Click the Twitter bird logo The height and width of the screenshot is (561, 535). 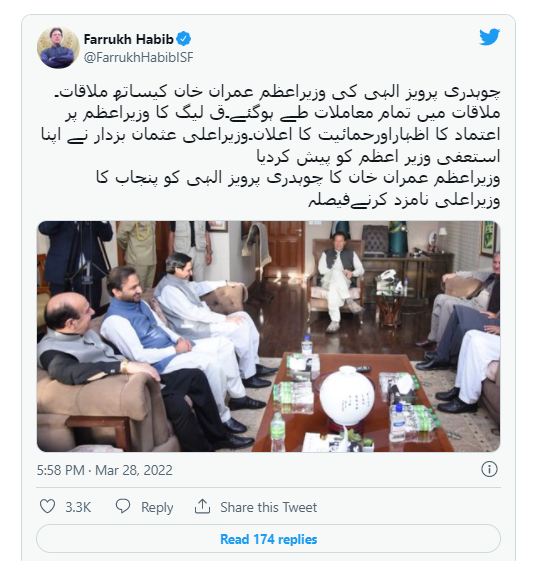[489, 37]
